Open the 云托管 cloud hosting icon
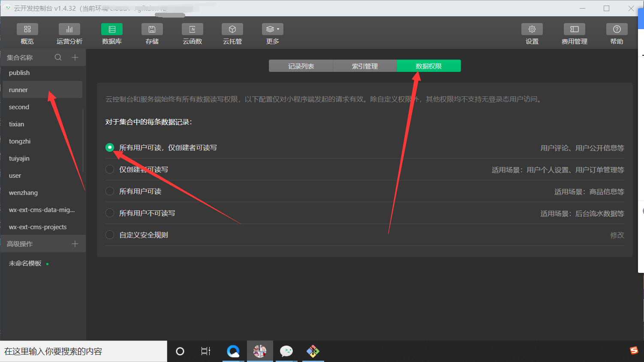Screen dimensions: 644x362 232,29
